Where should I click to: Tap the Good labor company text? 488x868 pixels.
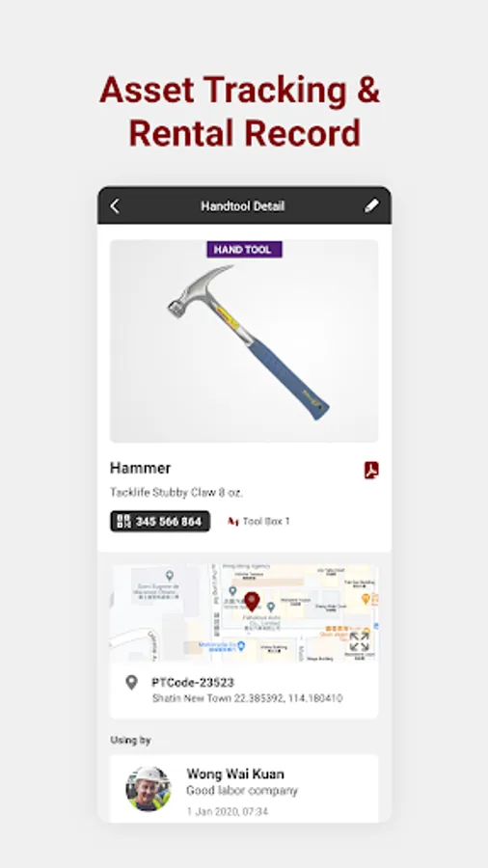242,791
